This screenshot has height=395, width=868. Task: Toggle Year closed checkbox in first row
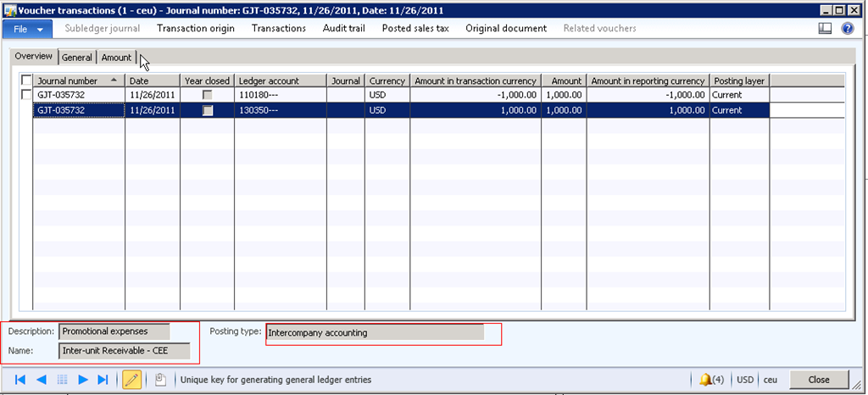tap(207, 95)
